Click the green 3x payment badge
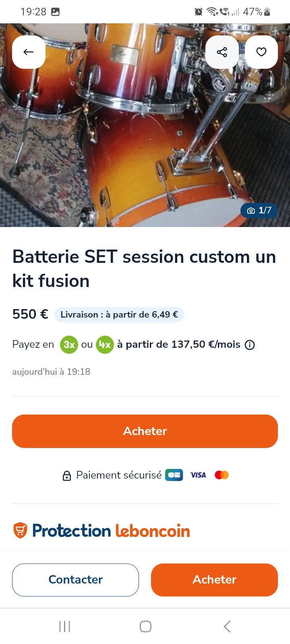290x644 pixels. (x=69, y=345)
